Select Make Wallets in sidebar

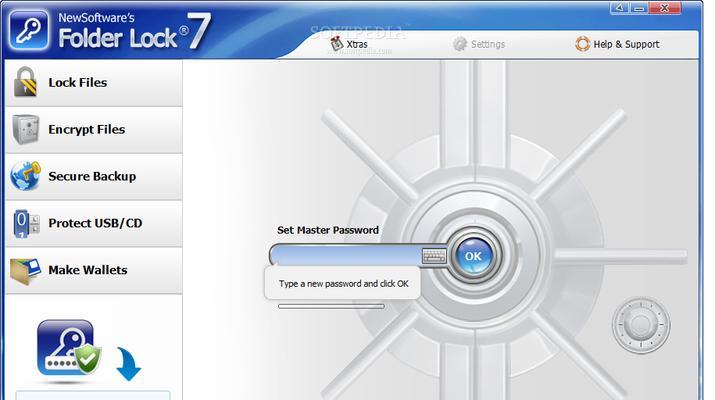(x=94, y=271)
